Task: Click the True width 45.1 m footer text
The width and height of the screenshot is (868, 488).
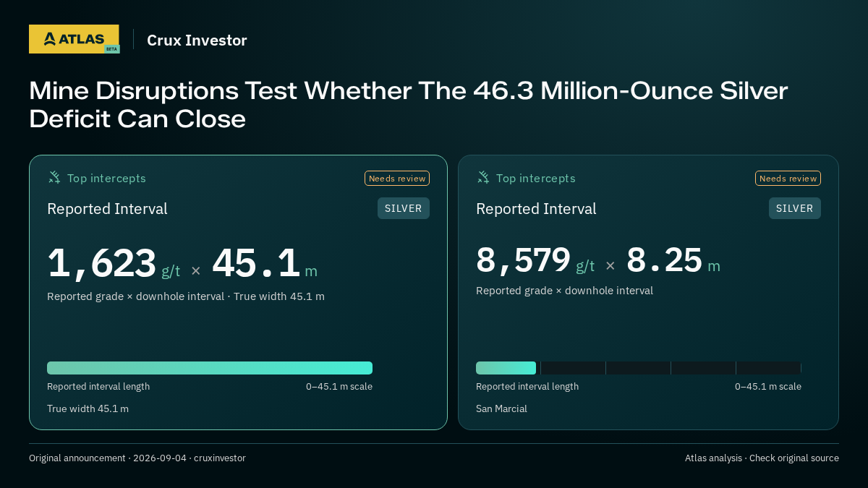Action: pos(88,408)
